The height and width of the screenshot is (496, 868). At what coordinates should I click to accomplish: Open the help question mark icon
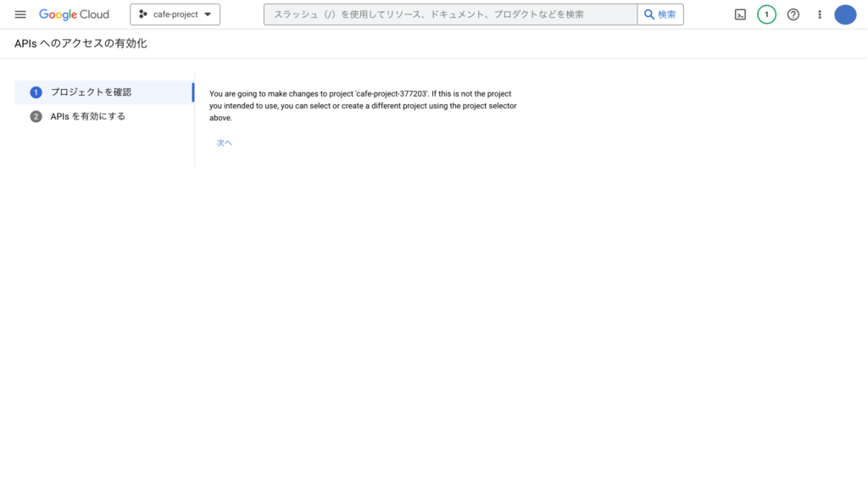coord(793,14)
